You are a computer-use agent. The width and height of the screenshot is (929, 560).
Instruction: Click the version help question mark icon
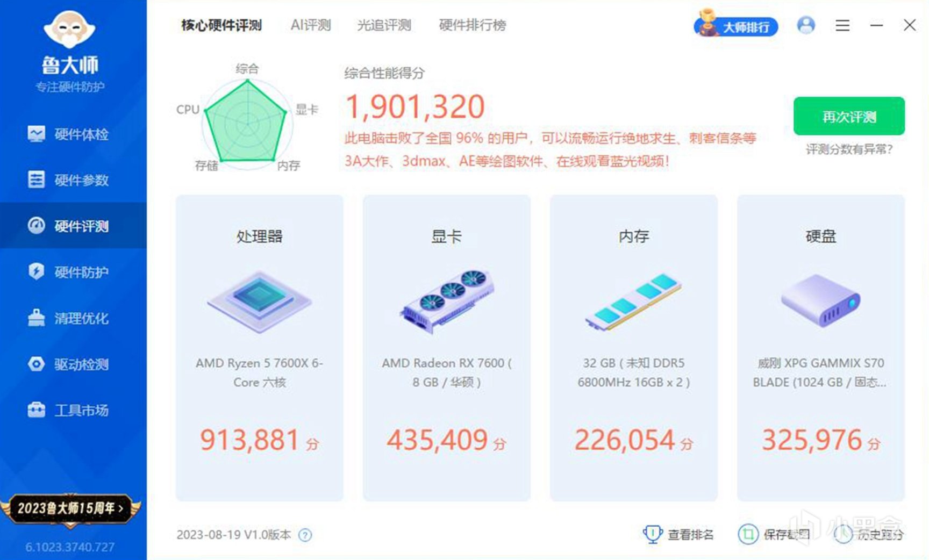click(x=305, y=535)
